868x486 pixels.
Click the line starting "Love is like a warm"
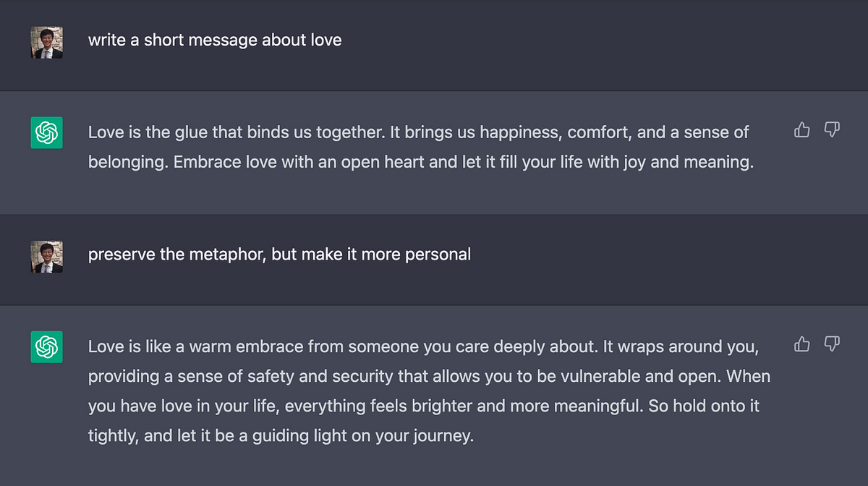point(424,347)
